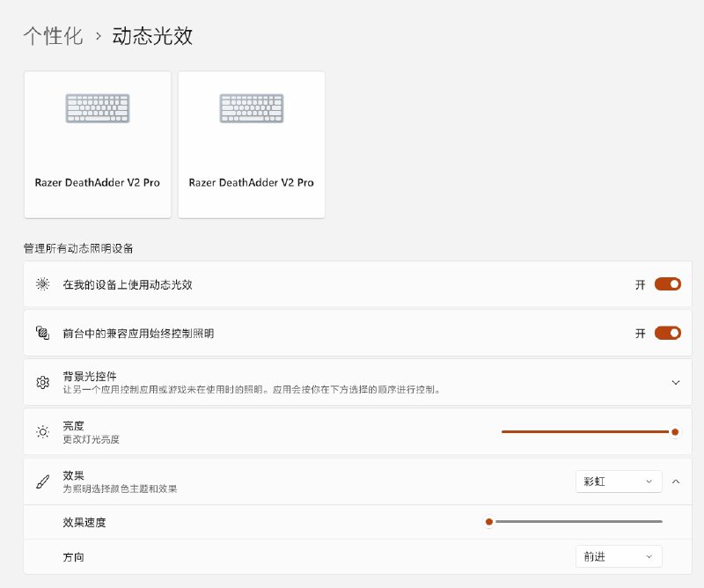Image resolution: width=704 pixels, height=588 pixels.
Task: Open the 彩虹 effect dropdown
Action: point(619,481)
